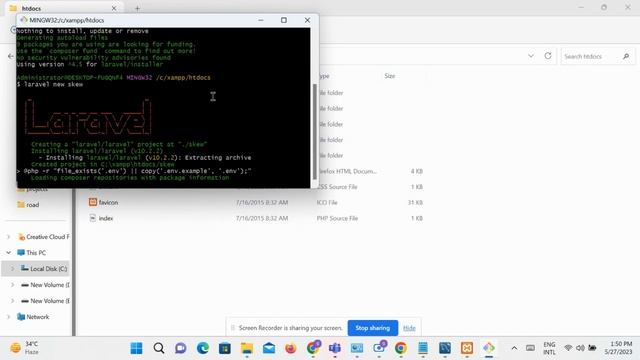Open Microsoft Store from the taskbar
The width and height of the screenshot is (640, 360).
click(x=224, y=348)
